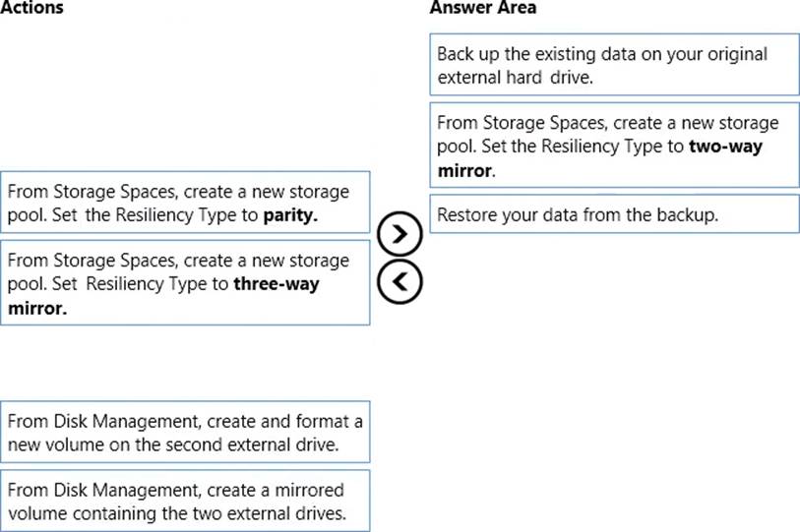
Task: Click the Answer Area heading
Action: click(482, 9)
